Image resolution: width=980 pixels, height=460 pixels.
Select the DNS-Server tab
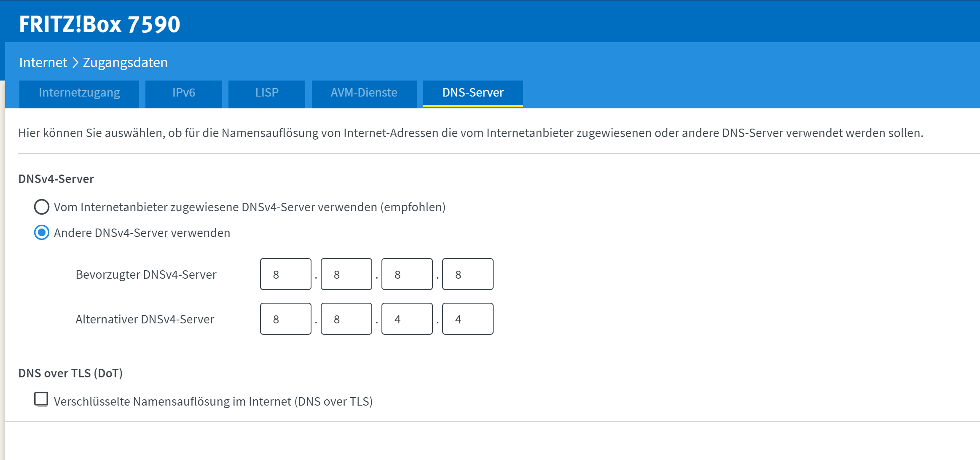[x=473, y=93]
